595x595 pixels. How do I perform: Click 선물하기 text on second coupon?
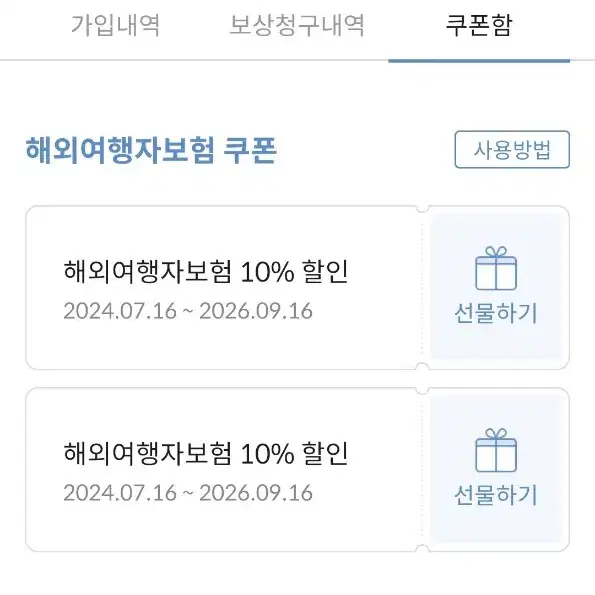[496, 495]
